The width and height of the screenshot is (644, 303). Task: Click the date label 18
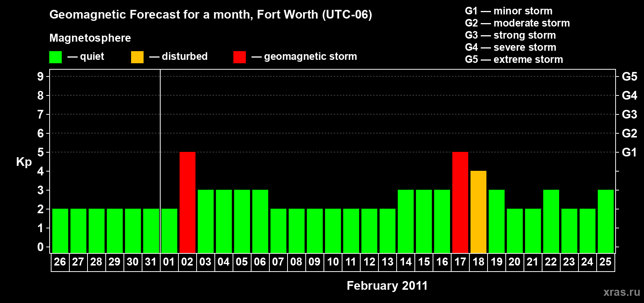(x=478, y=262)
